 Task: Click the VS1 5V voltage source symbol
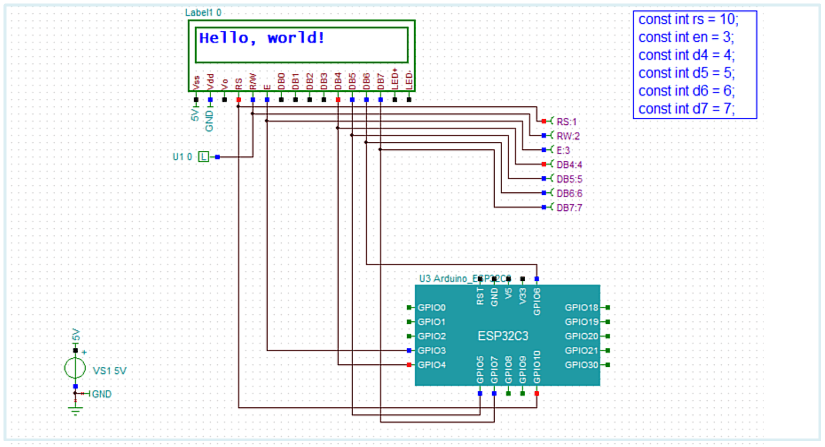[75, 368]
